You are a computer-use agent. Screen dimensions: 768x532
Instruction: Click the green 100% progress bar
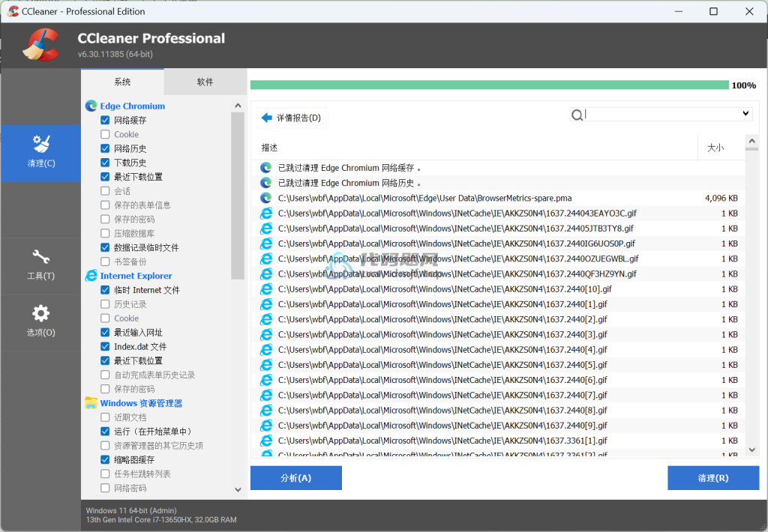pyautogui.click(x=489, y=85)
